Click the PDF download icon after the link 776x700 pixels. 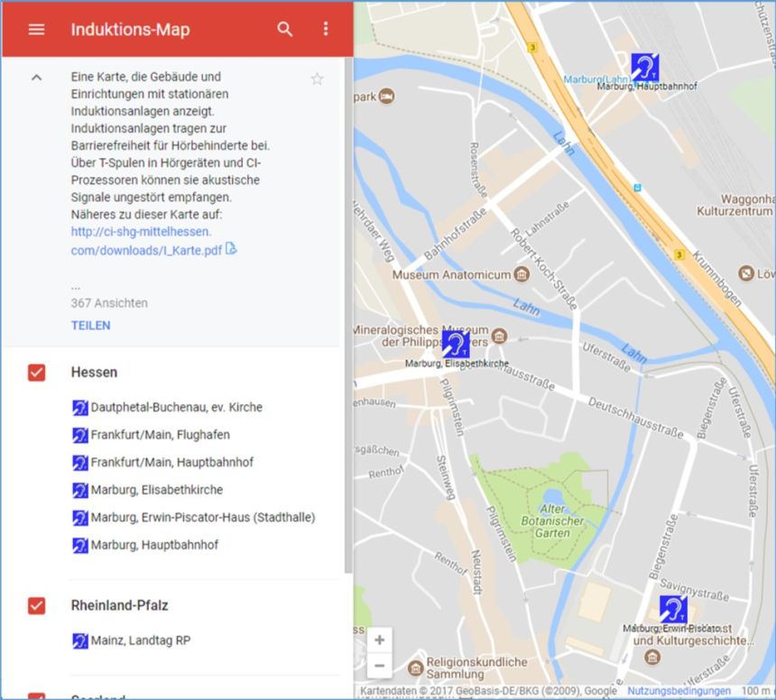231,247
